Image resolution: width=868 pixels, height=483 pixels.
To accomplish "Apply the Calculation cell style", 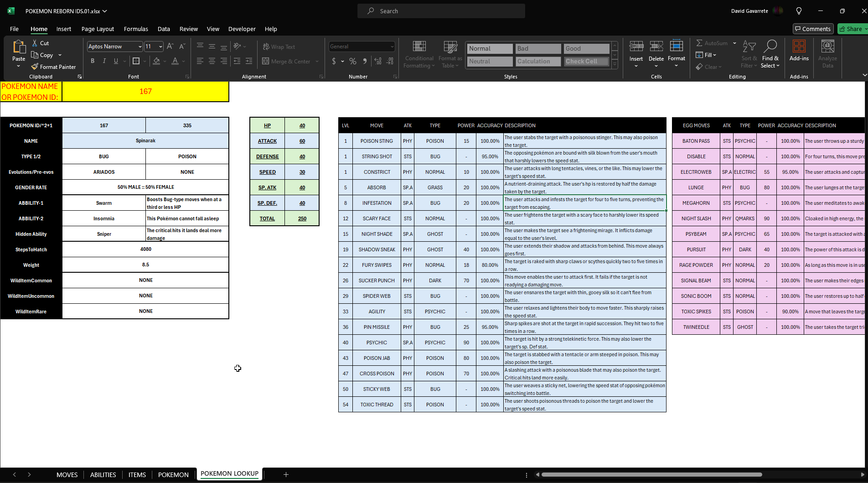I will pos(538,61).
